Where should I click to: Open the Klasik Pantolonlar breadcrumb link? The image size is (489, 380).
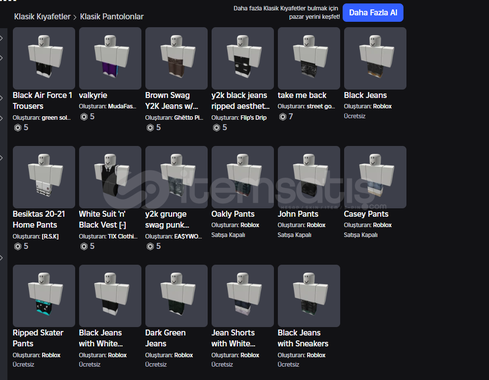tap(112, 17)
